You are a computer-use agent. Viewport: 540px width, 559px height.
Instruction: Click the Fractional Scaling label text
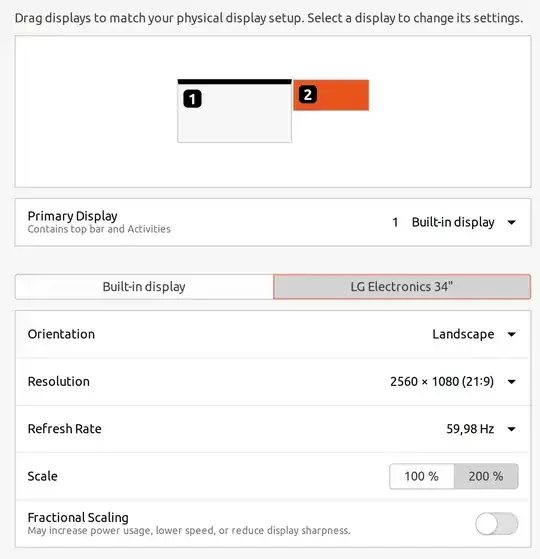click(78, 517)
